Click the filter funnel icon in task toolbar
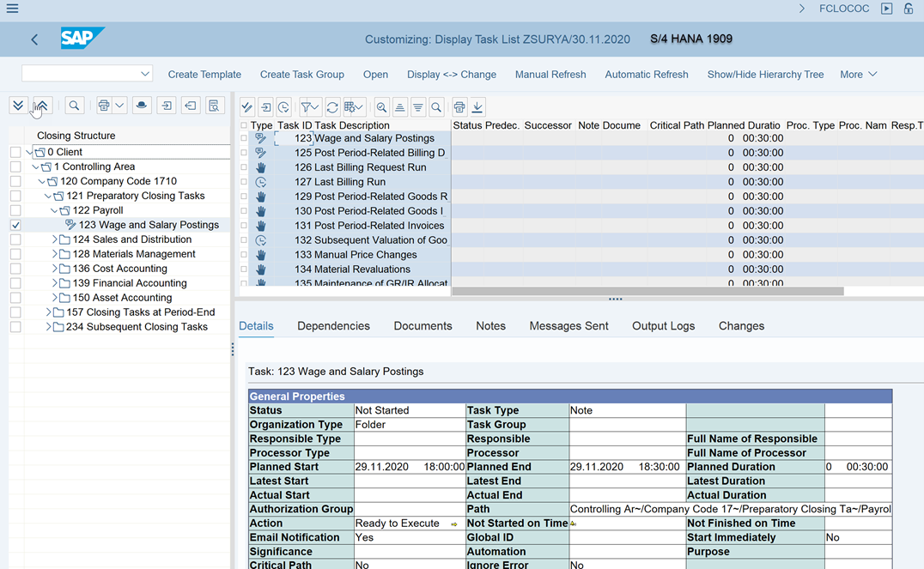This screenshot has height=569, width=924. (x=307, y=107)
